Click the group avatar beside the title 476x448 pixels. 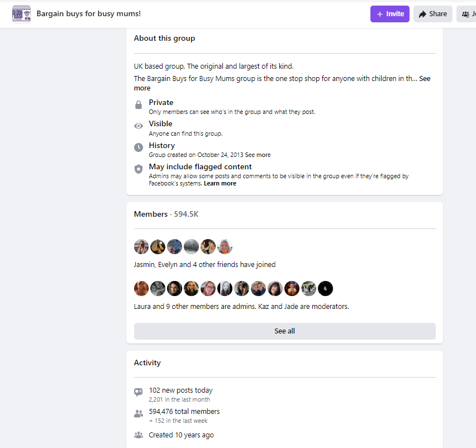coord(21,14)
